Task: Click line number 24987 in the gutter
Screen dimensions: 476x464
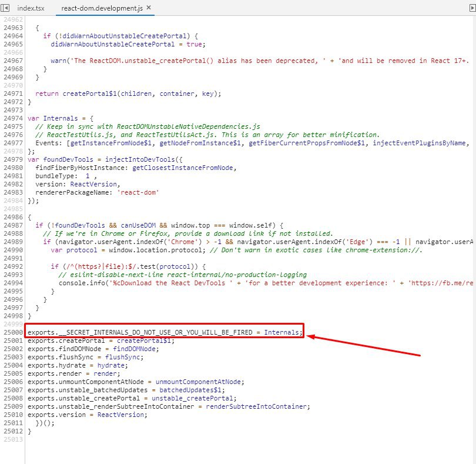Action: pos(13,225)
